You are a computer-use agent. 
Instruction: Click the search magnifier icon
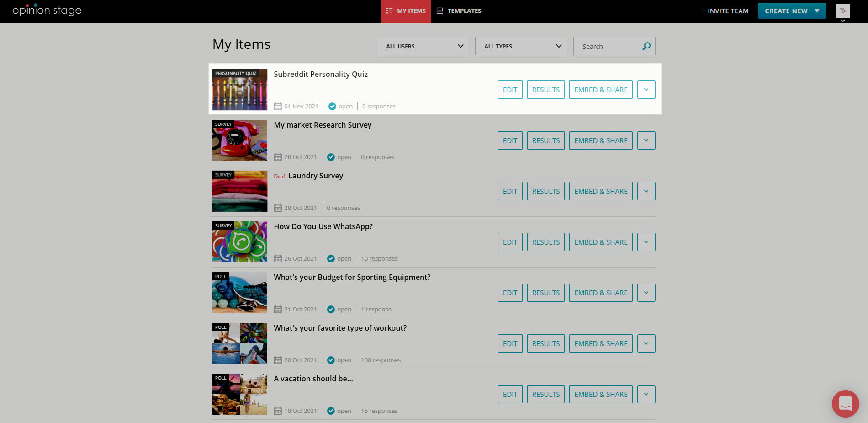pyautogui.click(x=646, y=46)
